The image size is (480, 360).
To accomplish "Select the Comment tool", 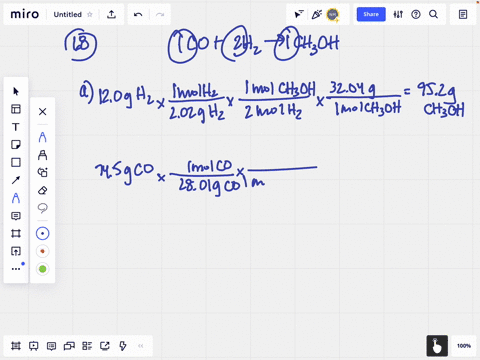I will (16, 216).
